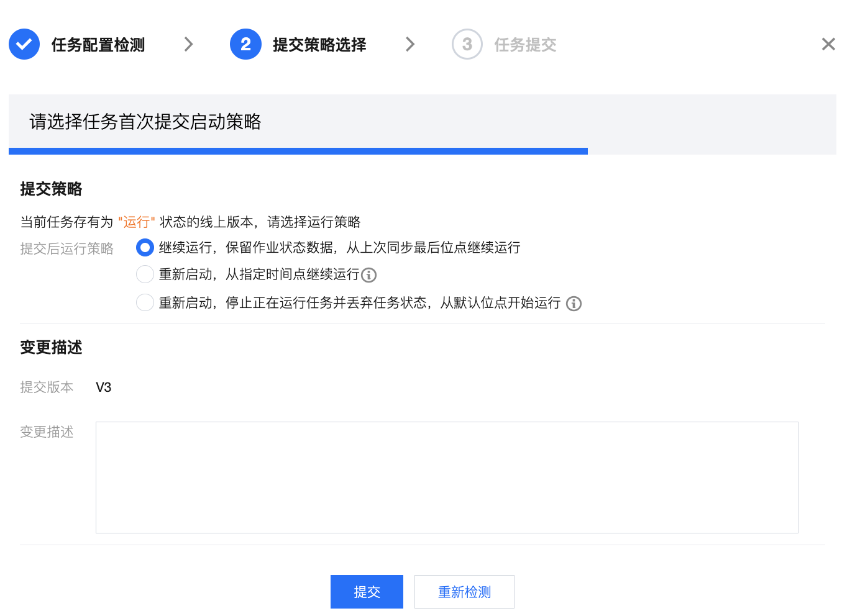Open the 任务提交 step label
The width and height of the screenshot is (860, 616).
click(525, 45)
